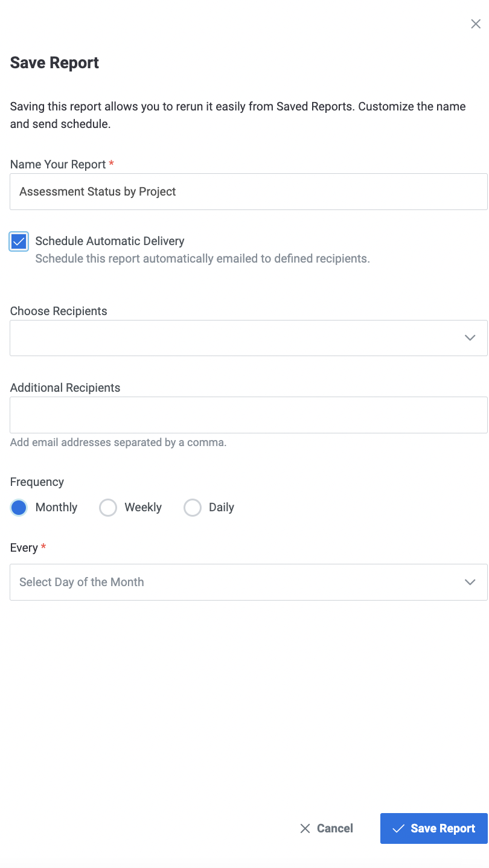
Task: Open the Choose Recipients dropdown
Action: [241, 338]
